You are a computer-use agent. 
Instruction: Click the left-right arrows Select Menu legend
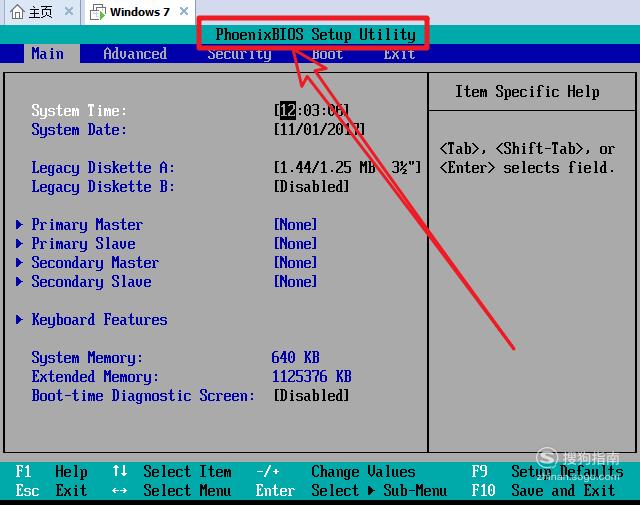[172, 490]
